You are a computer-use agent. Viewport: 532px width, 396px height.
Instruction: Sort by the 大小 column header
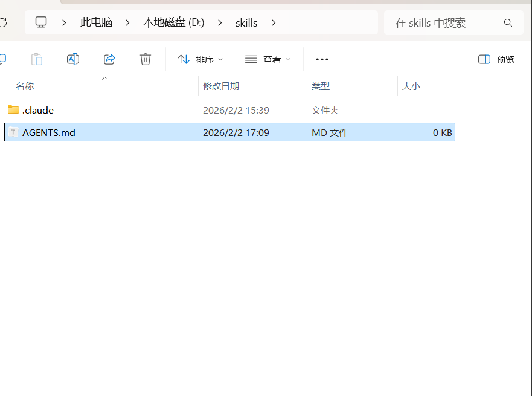[x=411, y=86]
